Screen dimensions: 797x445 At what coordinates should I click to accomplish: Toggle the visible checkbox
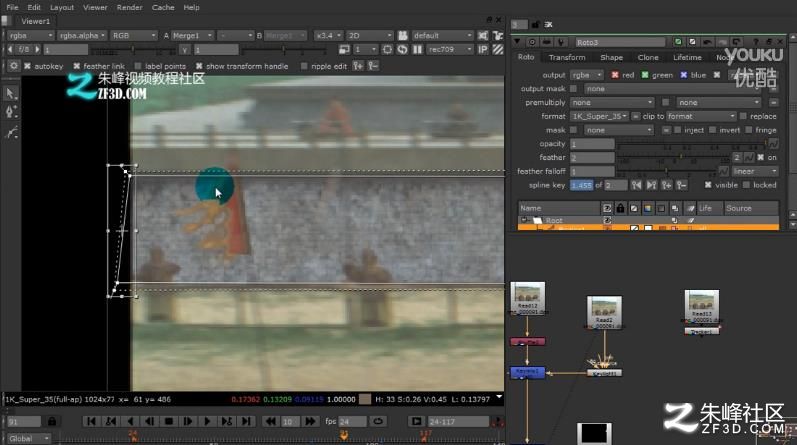(x=708, y=185)
